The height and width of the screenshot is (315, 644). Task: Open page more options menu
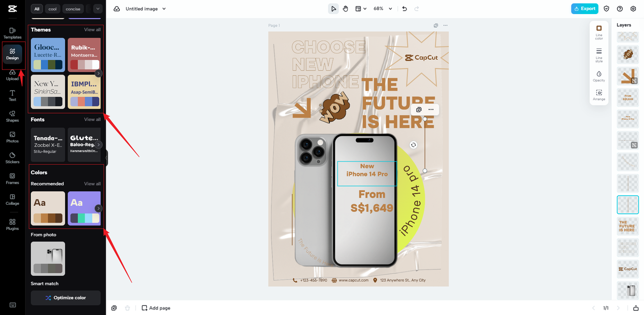[445, 25]
